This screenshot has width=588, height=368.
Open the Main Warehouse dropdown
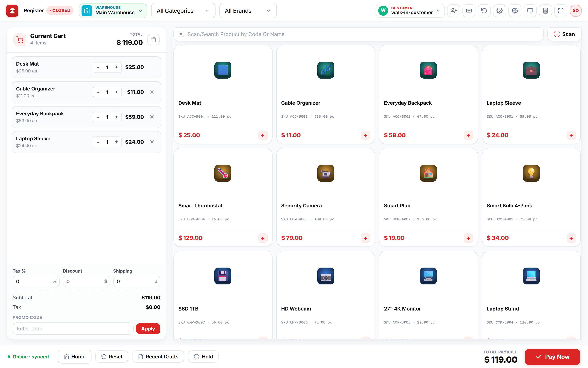113,11
